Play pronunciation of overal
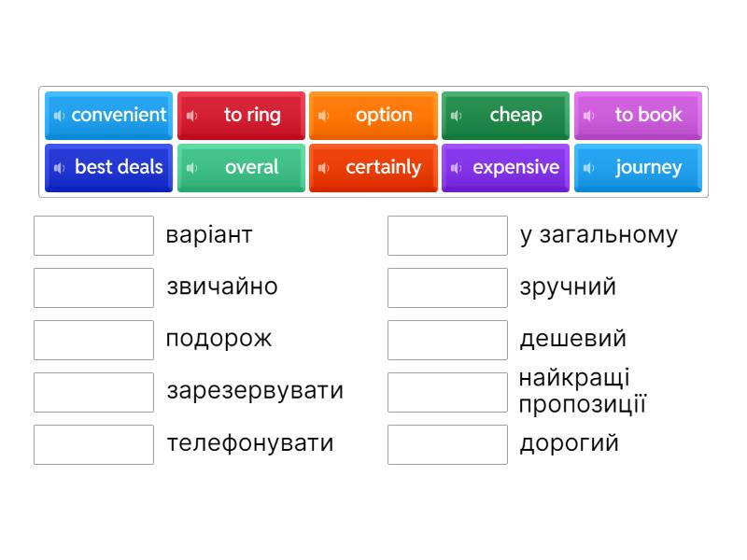 point(191,168)
